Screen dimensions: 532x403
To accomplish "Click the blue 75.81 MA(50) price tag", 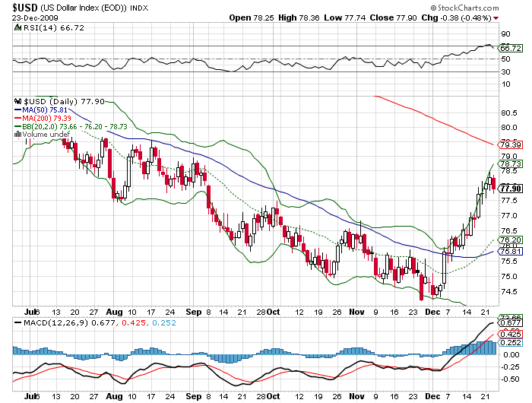I will point(510,251).
